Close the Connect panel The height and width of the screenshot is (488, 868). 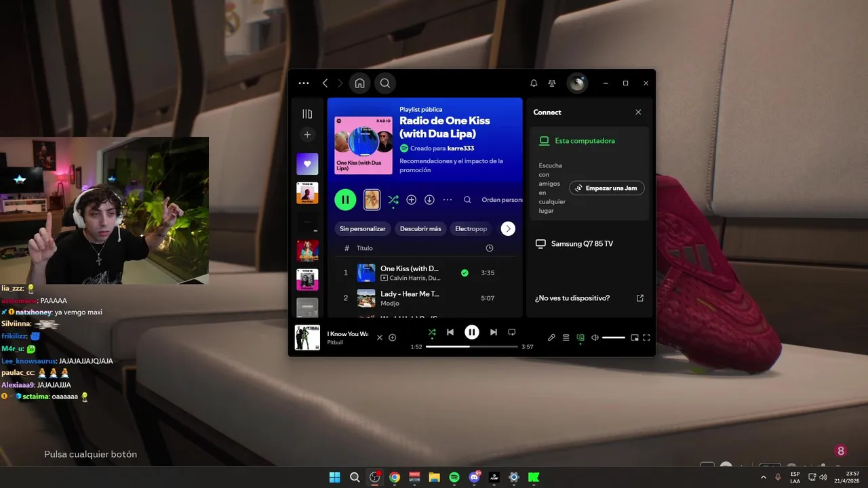coord(638,113)
